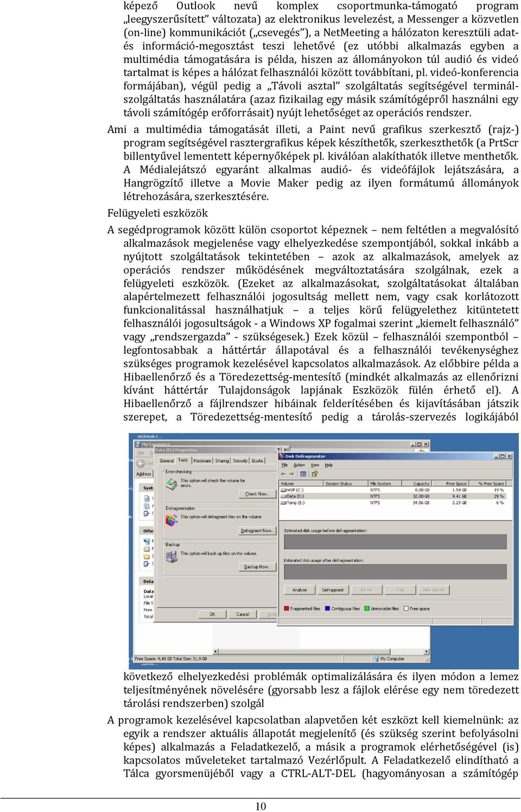This screenshot has height=812, width=521.
Task: Switch to the Quota tab
Action: [257, 460]
